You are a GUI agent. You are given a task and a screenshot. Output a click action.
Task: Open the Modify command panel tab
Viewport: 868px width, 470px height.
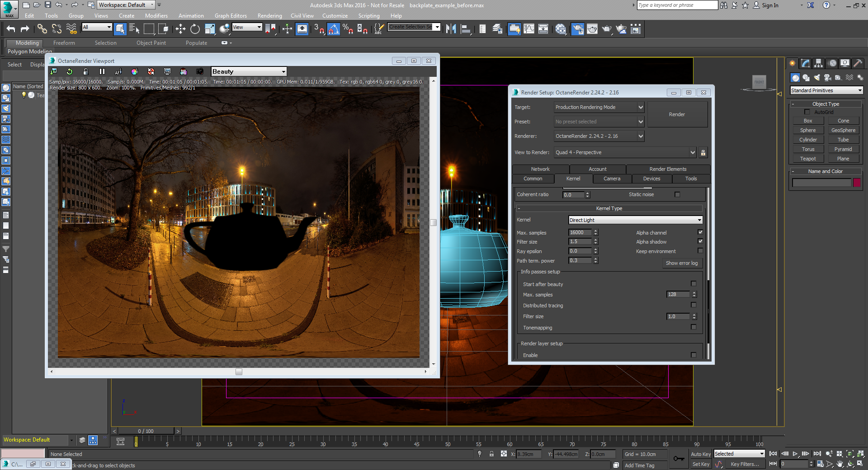point(805,63)
